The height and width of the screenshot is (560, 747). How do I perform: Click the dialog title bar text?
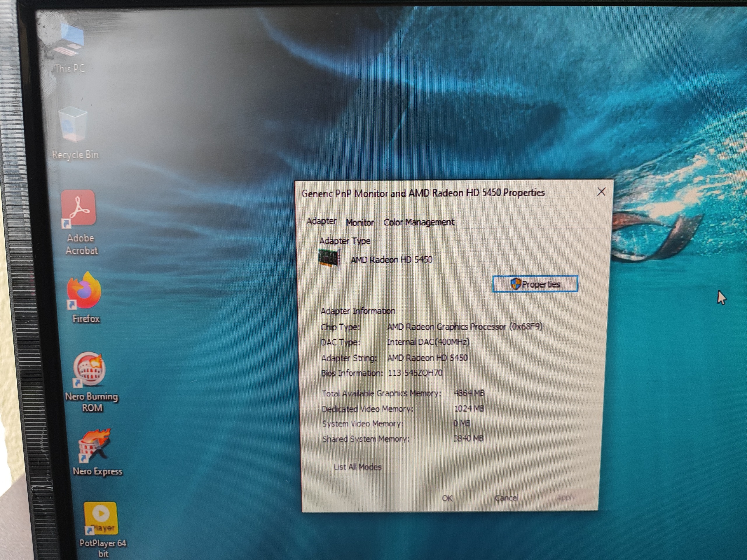(423, 193)
